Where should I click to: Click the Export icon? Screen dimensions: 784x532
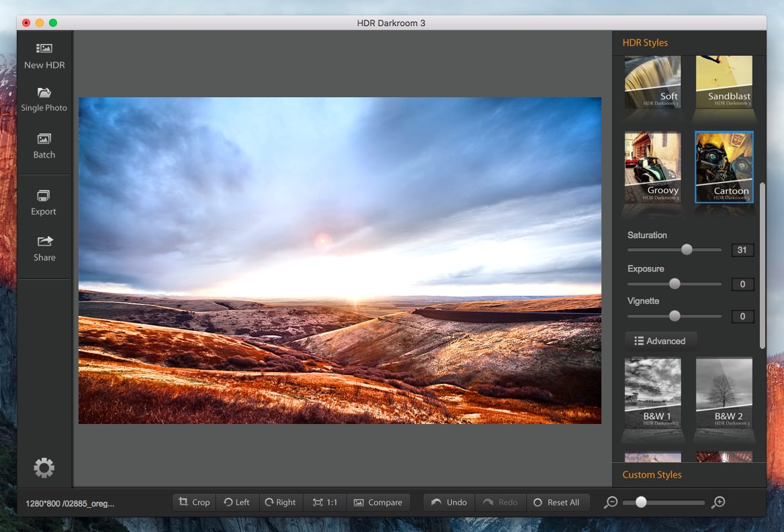point(44,196)
